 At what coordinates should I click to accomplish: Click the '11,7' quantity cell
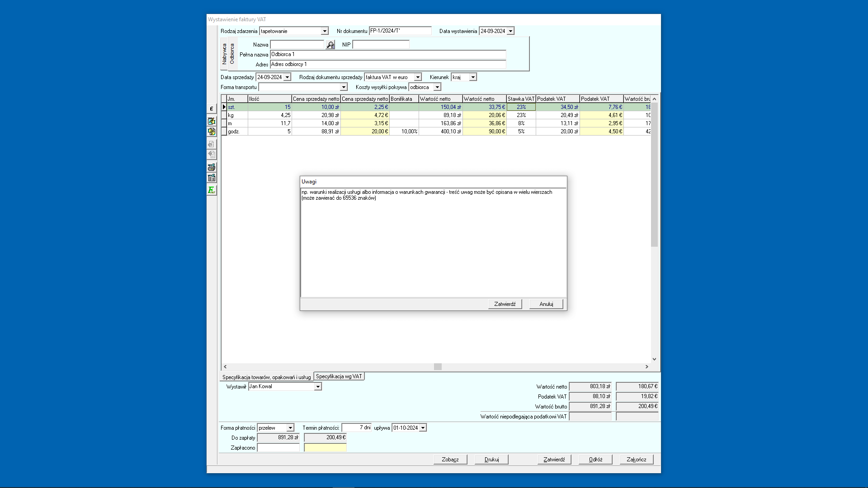point(269,123)
